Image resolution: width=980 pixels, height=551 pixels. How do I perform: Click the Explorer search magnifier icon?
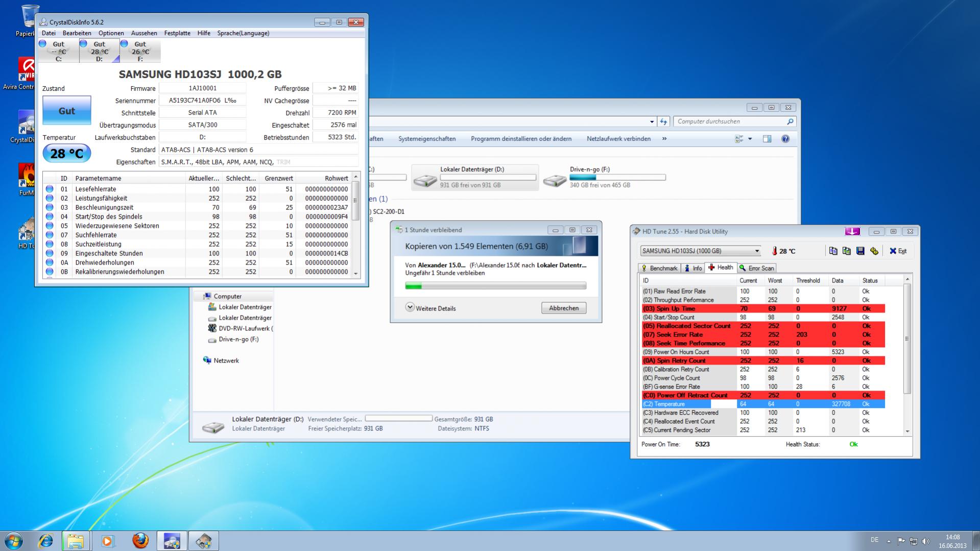coord(790,122)
